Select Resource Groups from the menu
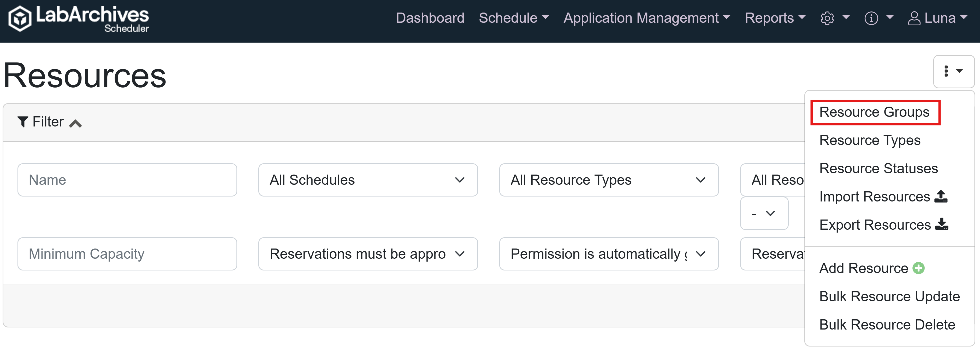This screenshot has height=352, width=980. [874, 112]
